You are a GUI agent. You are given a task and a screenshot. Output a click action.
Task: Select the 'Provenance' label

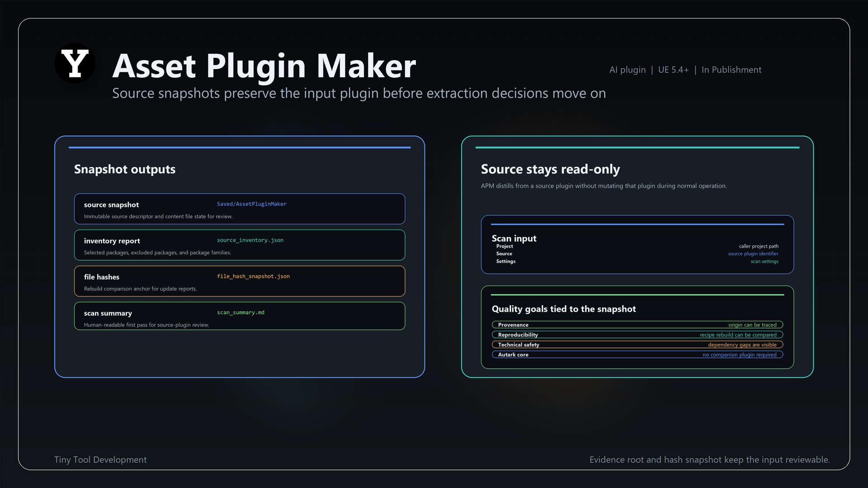point(513,325)
